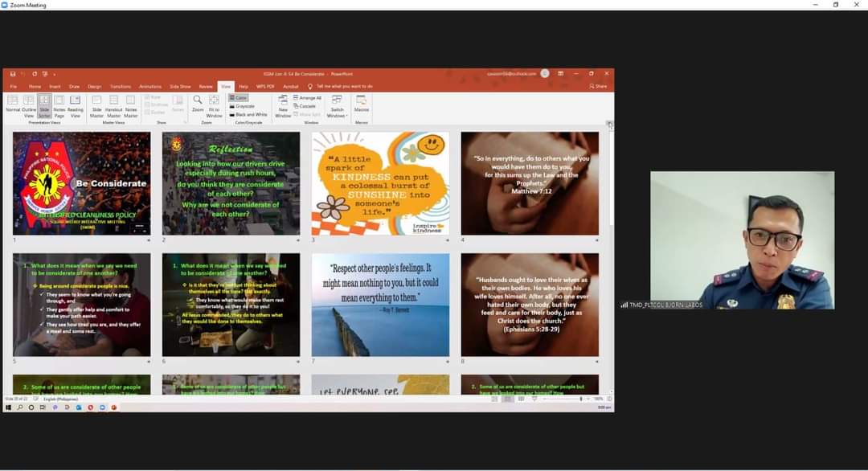Click the Save icon in Quick Access Toolbar
This screenshot has width=868, height=471.
[x=12, y=74]
